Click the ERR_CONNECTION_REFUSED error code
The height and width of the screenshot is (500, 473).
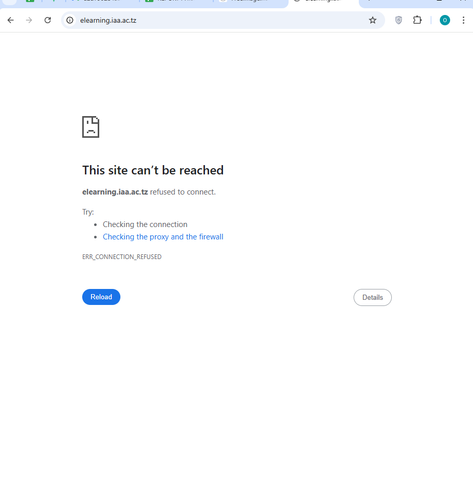coord(122,257)
